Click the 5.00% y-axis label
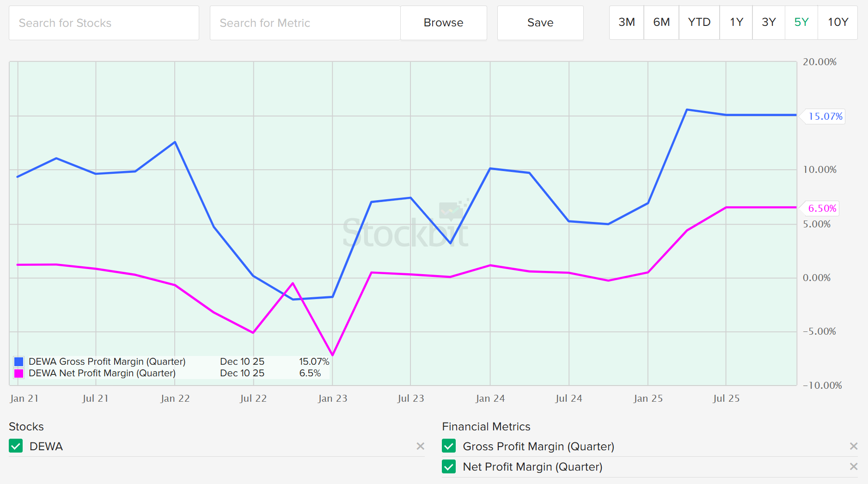This screenshot has height=484, width=868. 817,224
